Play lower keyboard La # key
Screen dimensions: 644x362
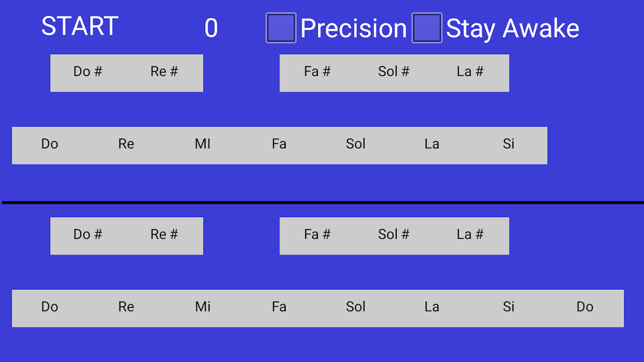(x=470, y=234)
